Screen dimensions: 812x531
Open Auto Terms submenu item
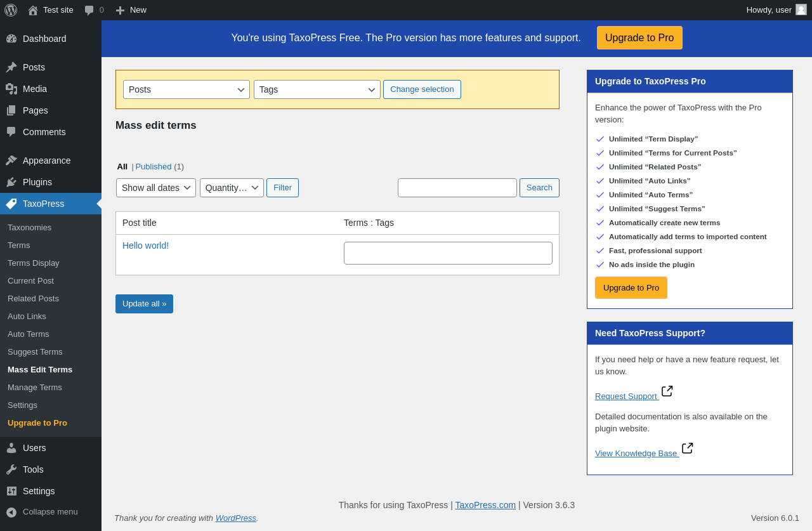tap(29, 334)
